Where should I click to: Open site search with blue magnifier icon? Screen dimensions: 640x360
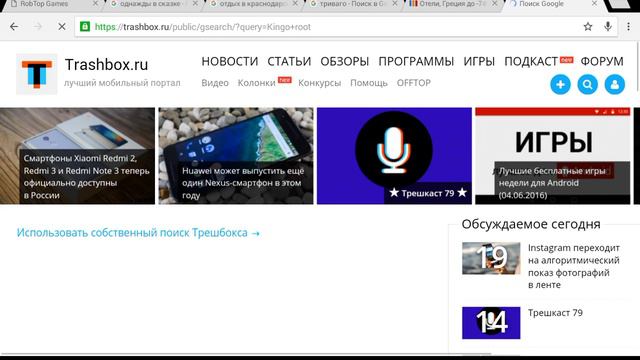pos(587,84)
